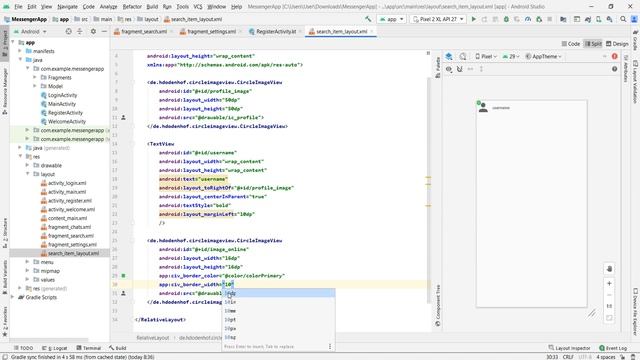The height and width of the screenshot is (360, 640).
Task: Open Search Everywhere magnifier icon
Action: point(623,19)
